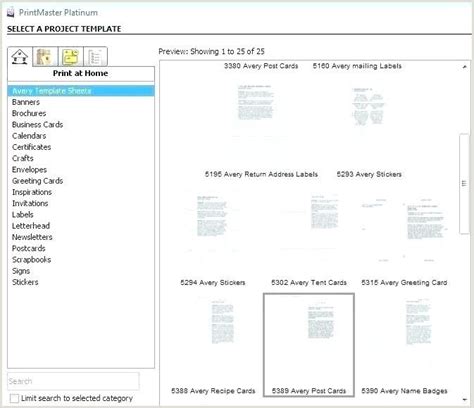Enable Limit search to selected category checkbox
Image resolution: width=474 pixels, height=408 pixels.
coord(14,398)
